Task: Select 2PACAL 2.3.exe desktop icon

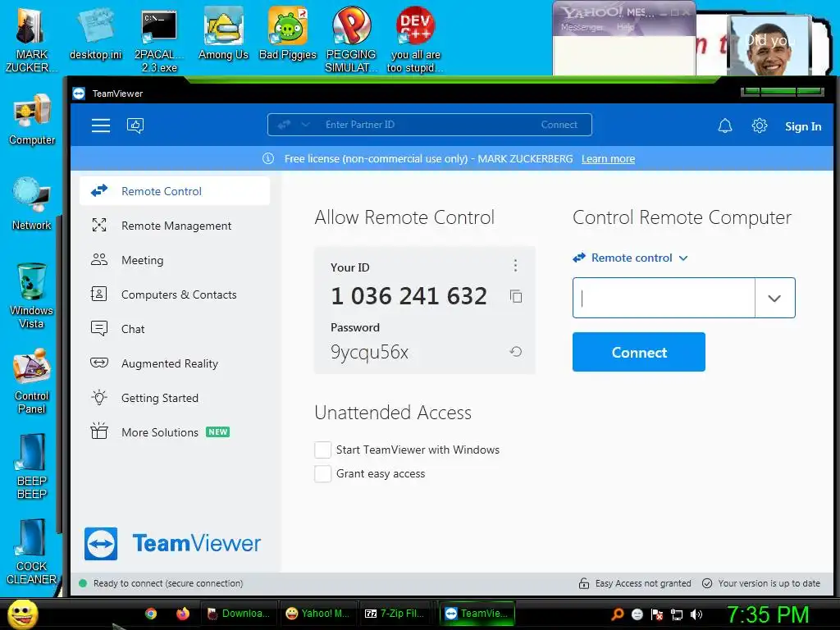Action: (x=159, y=40)
